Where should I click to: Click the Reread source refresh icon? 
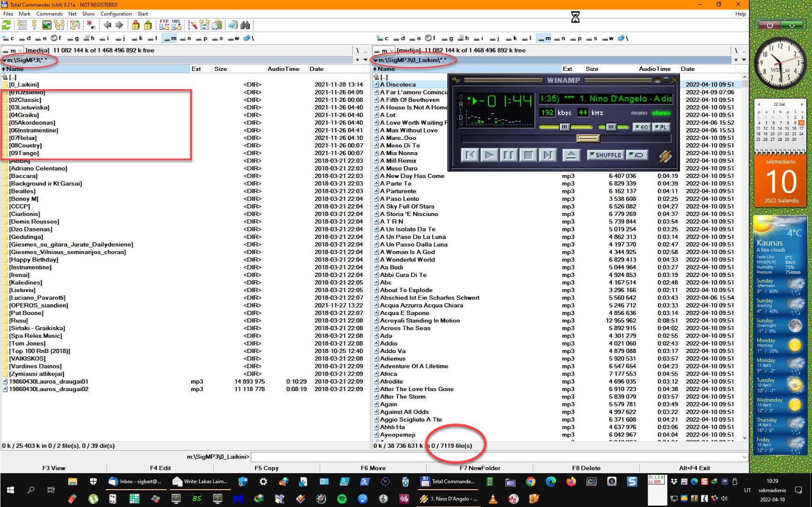(x=7, y=25)
